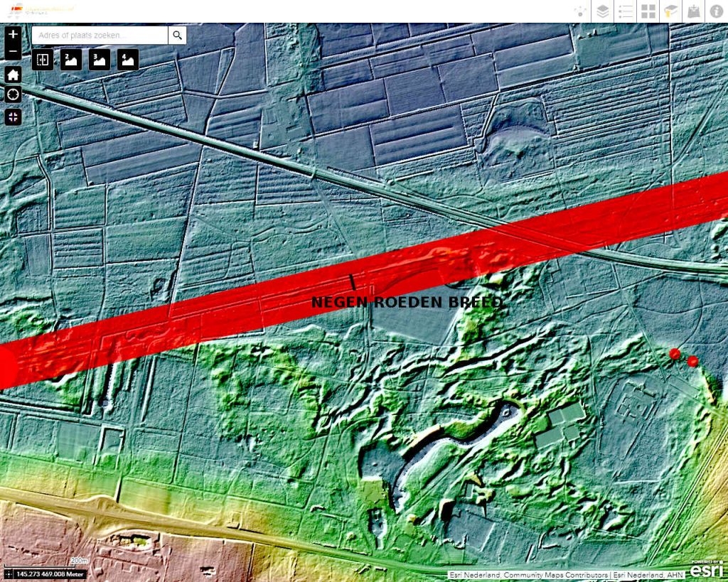
Task: Click the coordinate display toggle icon
Action: tap(8, 574)
